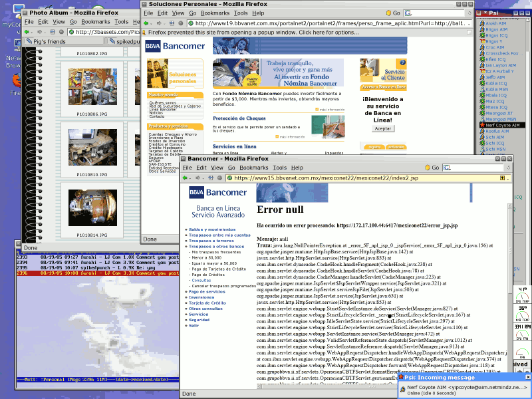Click the envelope icon in the Psi incoming message popup
This screenshot has width=532, height=399.
pyautogui.click(x=403, y=388)
